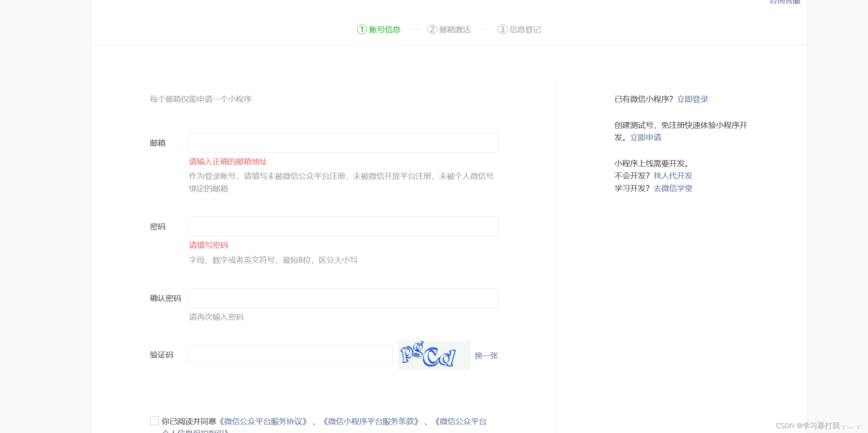868x433 pixels.
Task: Click the 邮箱 field label
Action: 157,143
